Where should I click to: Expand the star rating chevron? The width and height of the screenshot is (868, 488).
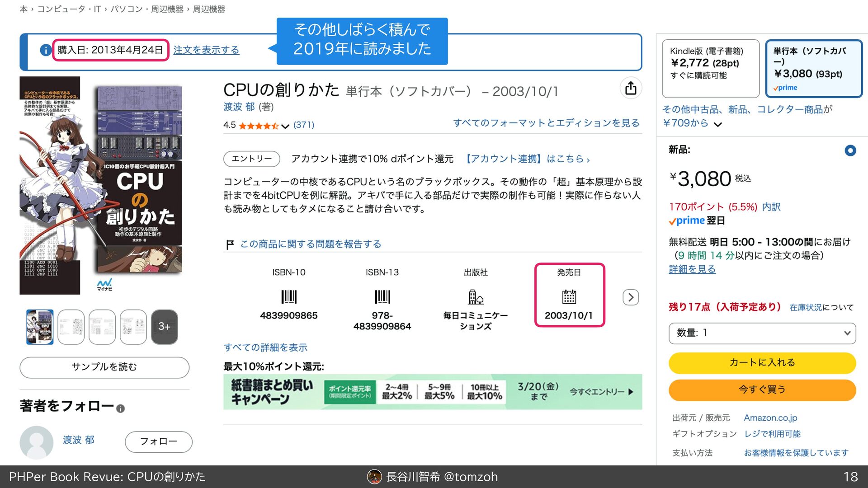coord(285,126)
